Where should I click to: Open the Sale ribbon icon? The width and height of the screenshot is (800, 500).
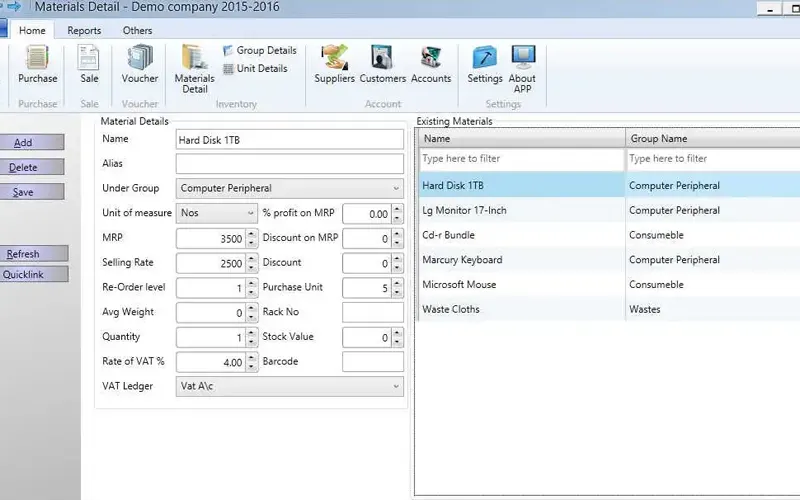(x=89, y=64)
